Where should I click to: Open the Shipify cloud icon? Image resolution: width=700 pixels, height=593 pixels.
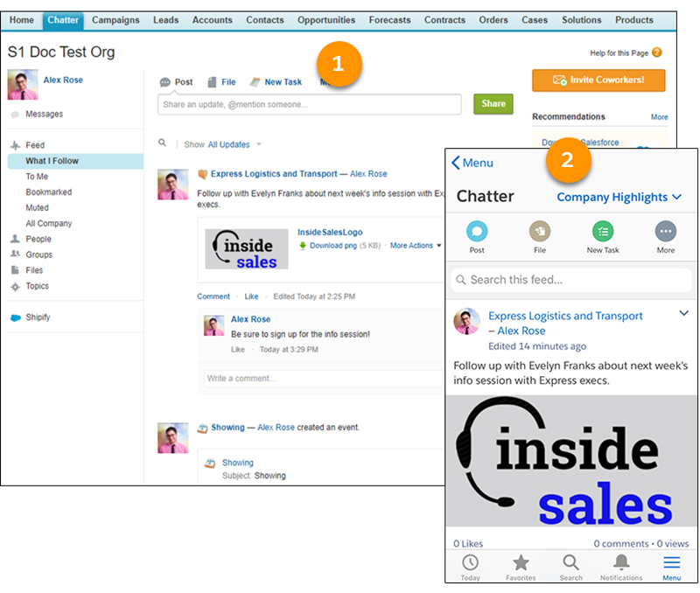[x=16, y=317]
